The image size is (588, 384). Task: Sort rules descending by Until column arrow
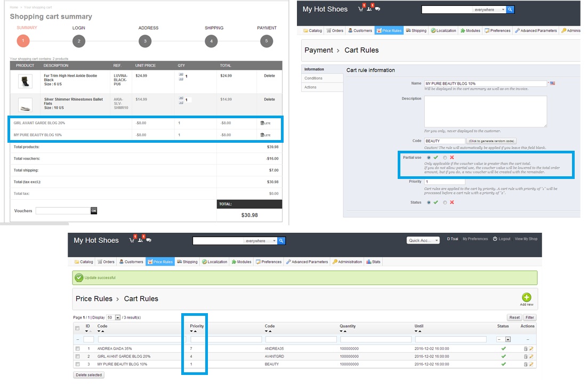pos(416,331)
